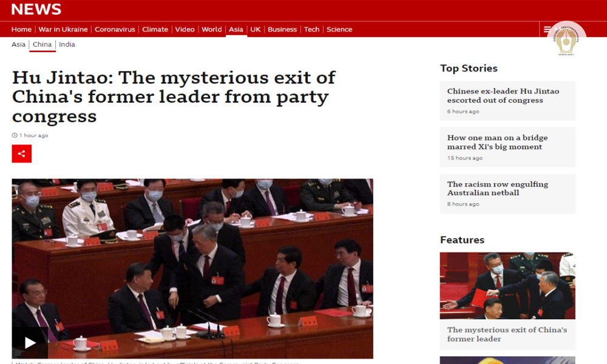The height and width of the screenshot is (364, 607).
Task: Read 'How one man on a bridge' story
Action: [497, 142]
